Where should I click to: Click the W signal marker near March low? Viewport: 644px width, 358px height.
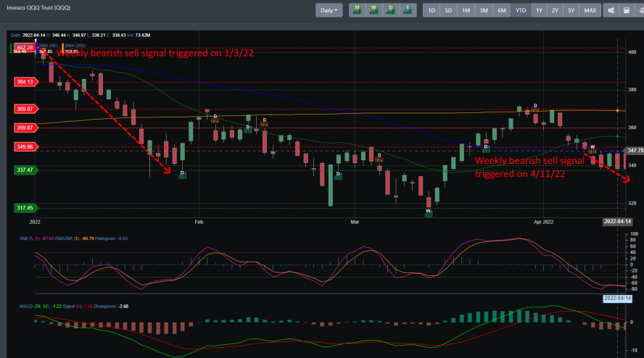coord(428,212)
